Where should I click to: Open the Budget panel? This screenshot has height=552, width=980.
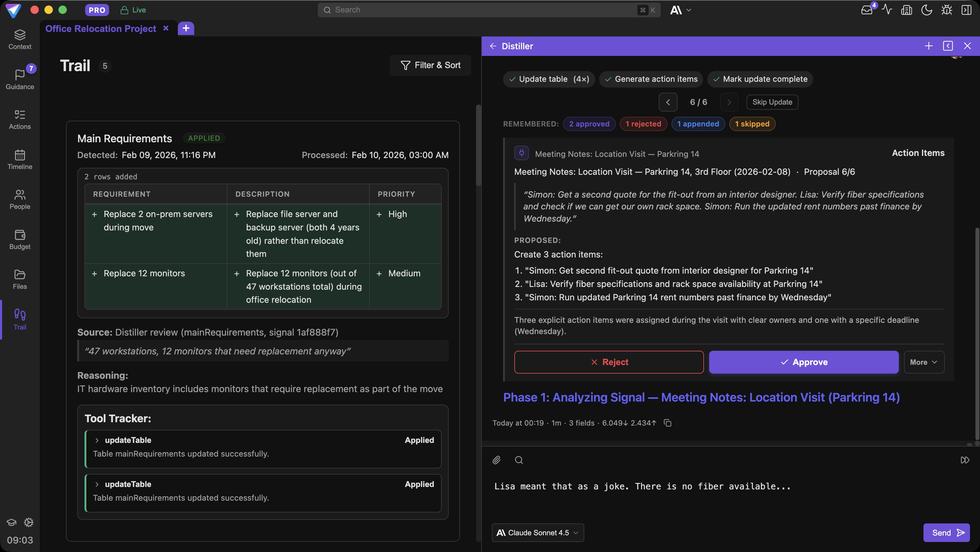(x=20, y=239)
